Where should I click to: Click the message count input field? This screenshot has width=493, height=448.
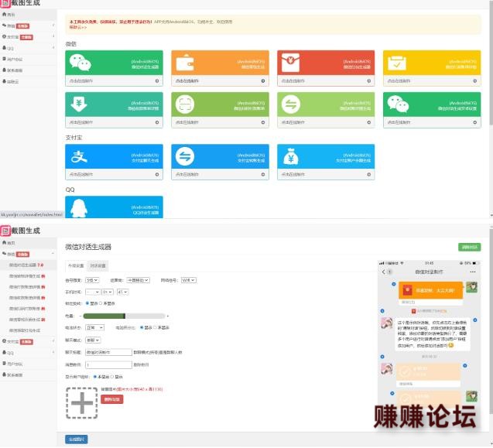click(108, 364)
